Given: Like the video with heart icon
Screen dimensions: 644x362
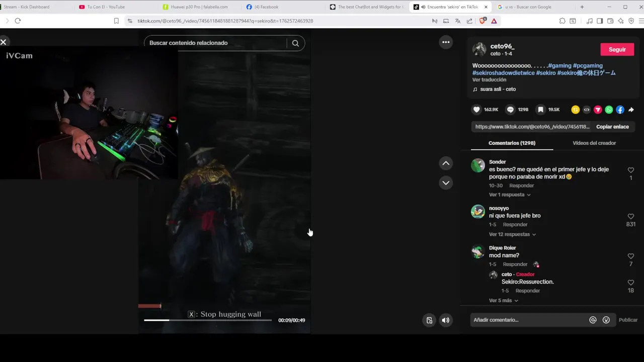Looking at the screenshot, I should coord(476,110).
